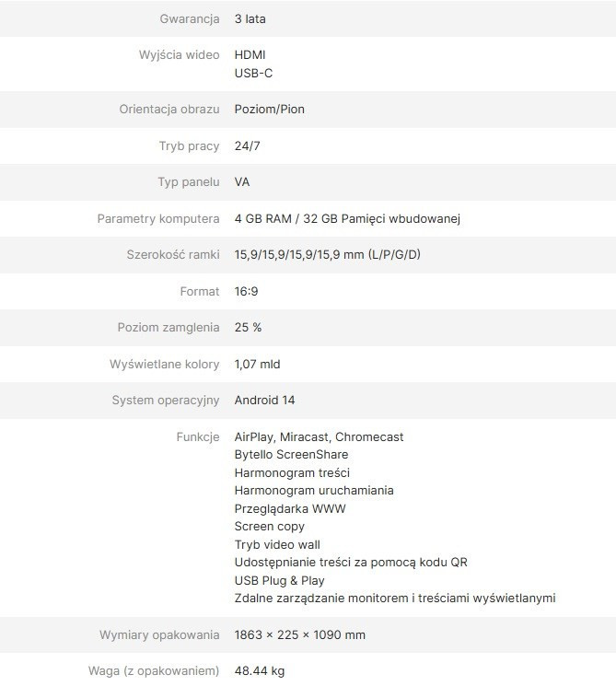Click the package dimensions 1863 × 225 × 1090 mm
The image size is (616, 686).
[299, 635]
